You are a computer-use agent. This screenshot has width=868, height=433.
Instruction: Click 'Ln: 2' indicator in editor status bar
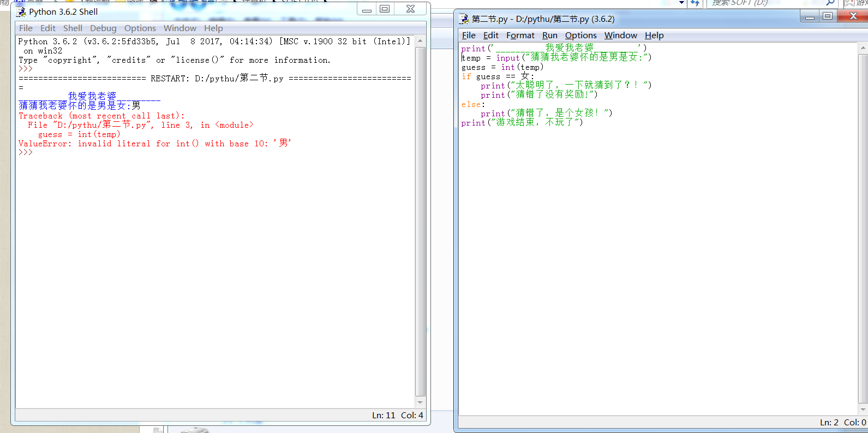pos(829,423)
